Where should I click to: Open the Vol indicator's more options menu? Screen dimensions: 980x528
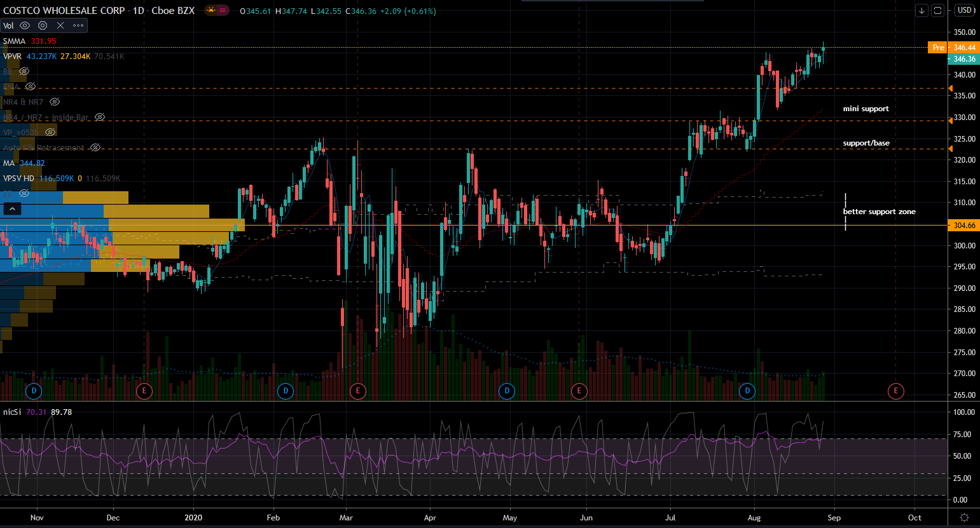pos(78,25)
